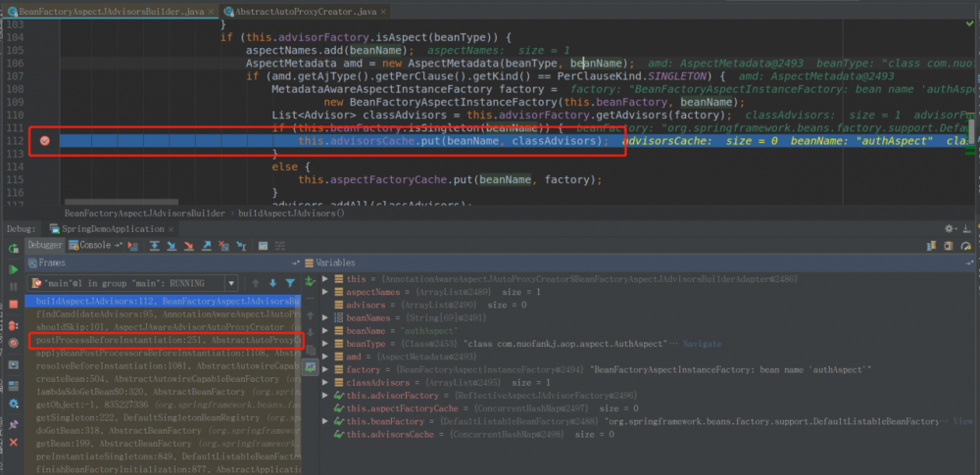Expand the beanNames variable node
This screenshot has width=980, height=475.
point(324,317)
